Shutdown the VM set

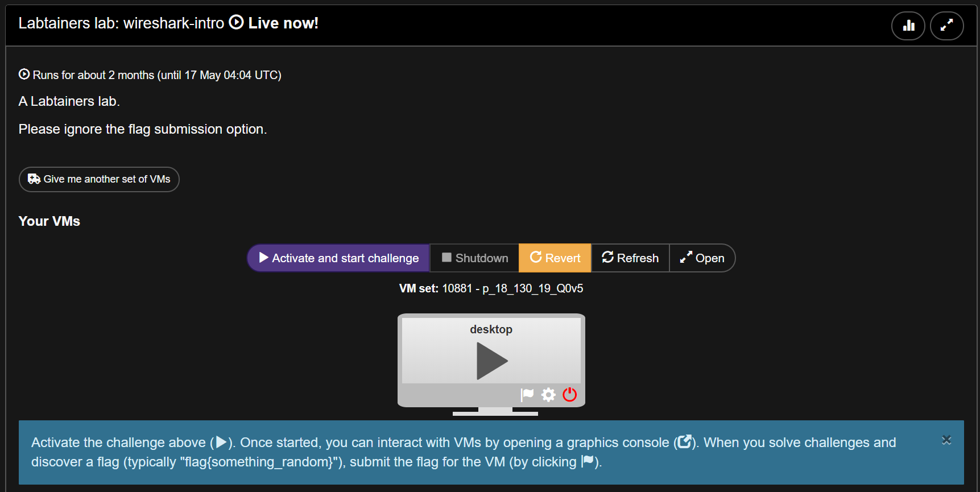pyautogui.click(x=474, y=258)
